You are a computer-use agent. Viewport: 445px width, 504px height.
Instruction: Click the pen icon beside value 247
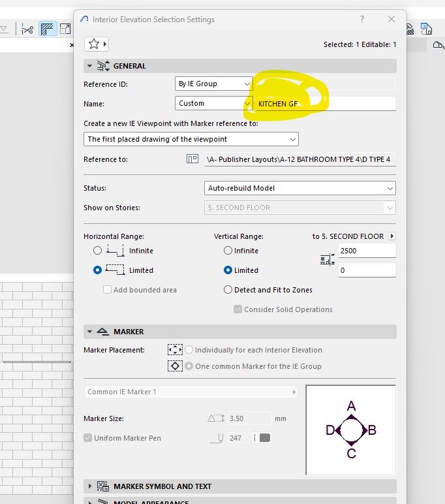(217, 438)
